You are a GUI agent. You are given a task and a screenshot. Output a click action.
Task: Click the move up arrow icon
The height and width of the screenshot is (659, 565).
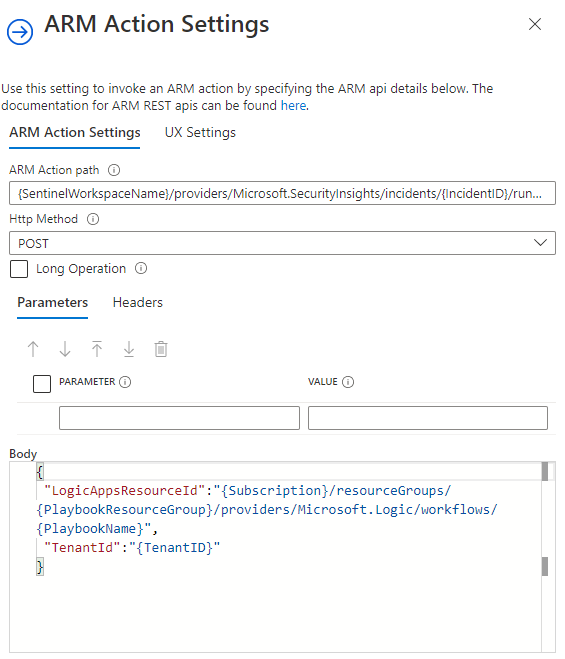point(33,349)
